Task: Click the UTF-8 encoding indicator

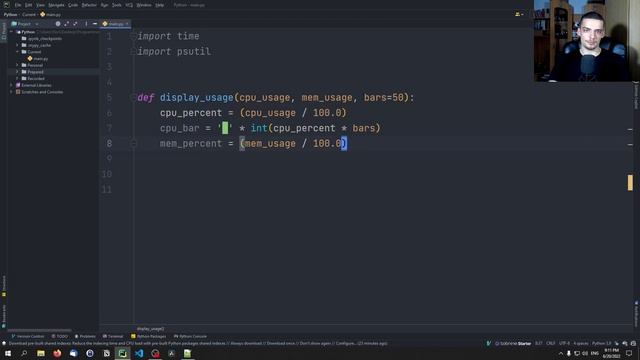Action: 564,344
